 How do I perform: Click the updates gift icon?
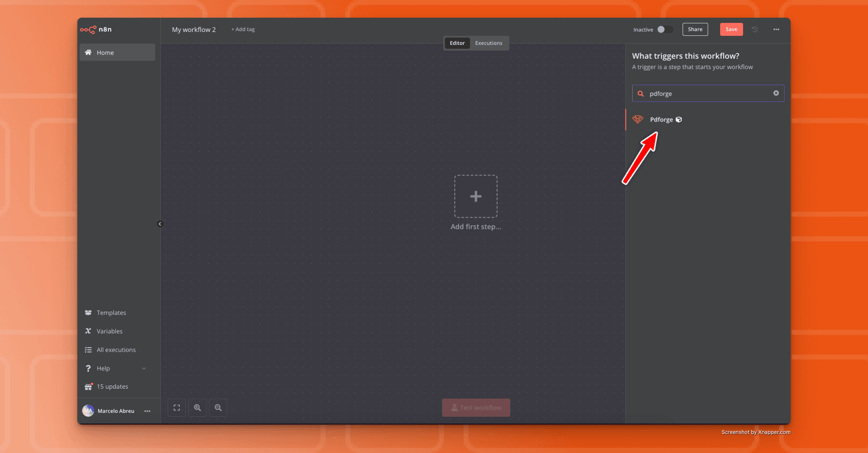coord(89,386)
